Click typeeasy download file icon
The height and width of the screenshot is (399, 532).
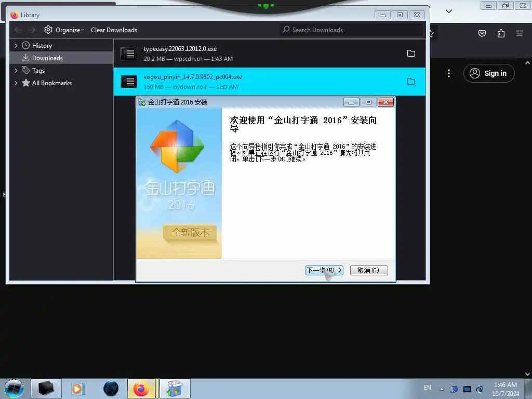click(129, 54)
